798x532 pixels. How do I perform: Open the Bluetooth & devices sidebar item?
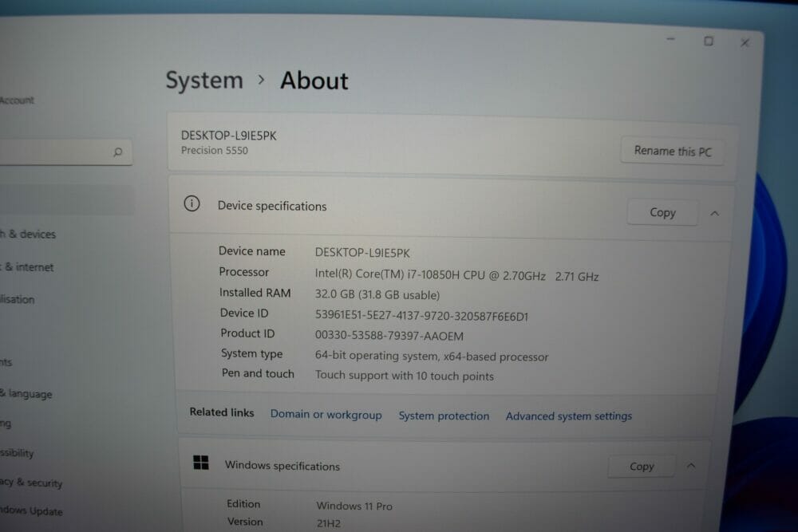click(28, 234)
